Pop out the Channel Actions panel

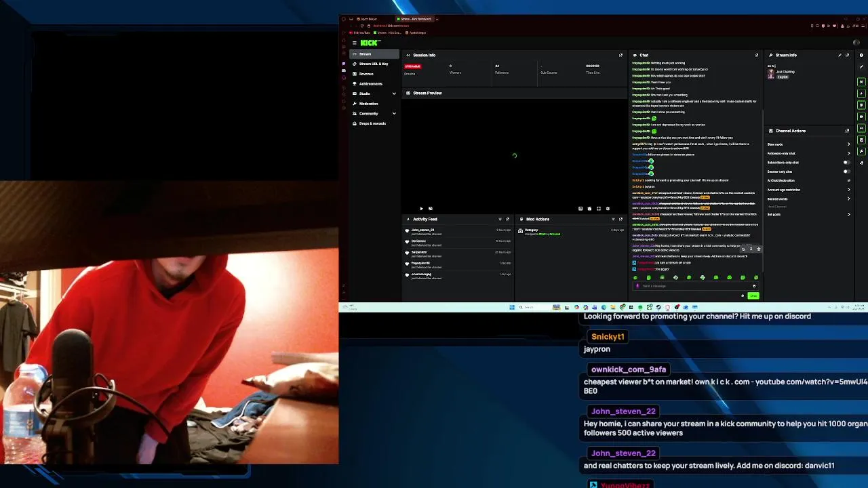click(847, 131)
